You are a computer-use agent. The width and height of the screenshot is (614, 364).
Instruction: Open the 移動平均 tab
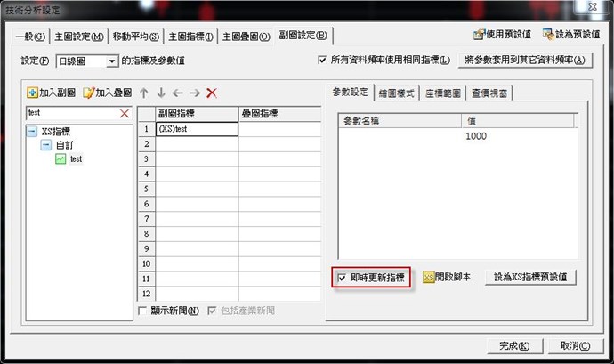[x=136, y=36]
